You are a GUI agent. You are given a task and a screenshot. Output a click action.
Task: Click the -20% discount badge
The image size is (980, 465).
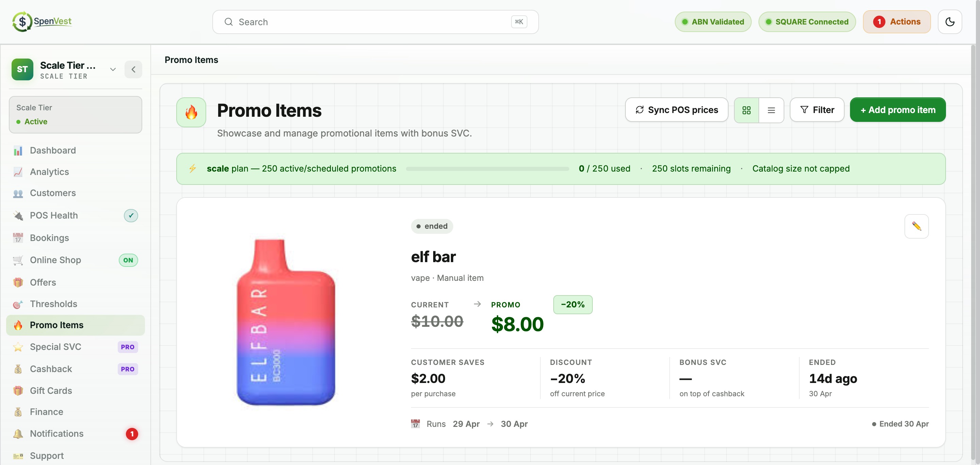click(573, 304)
